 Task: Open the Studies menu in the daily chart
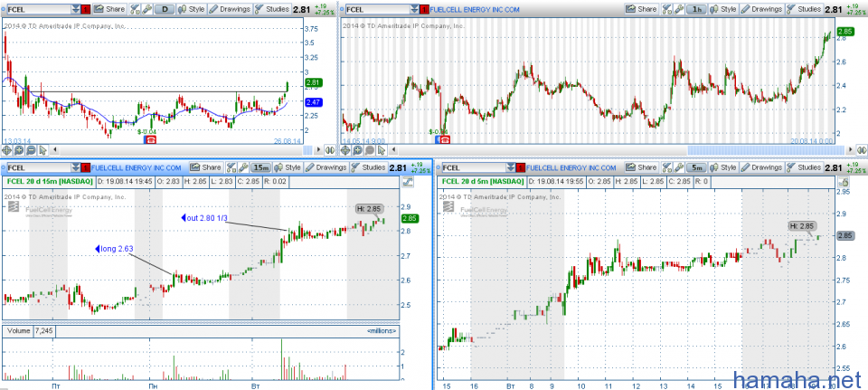coord(272,9)
